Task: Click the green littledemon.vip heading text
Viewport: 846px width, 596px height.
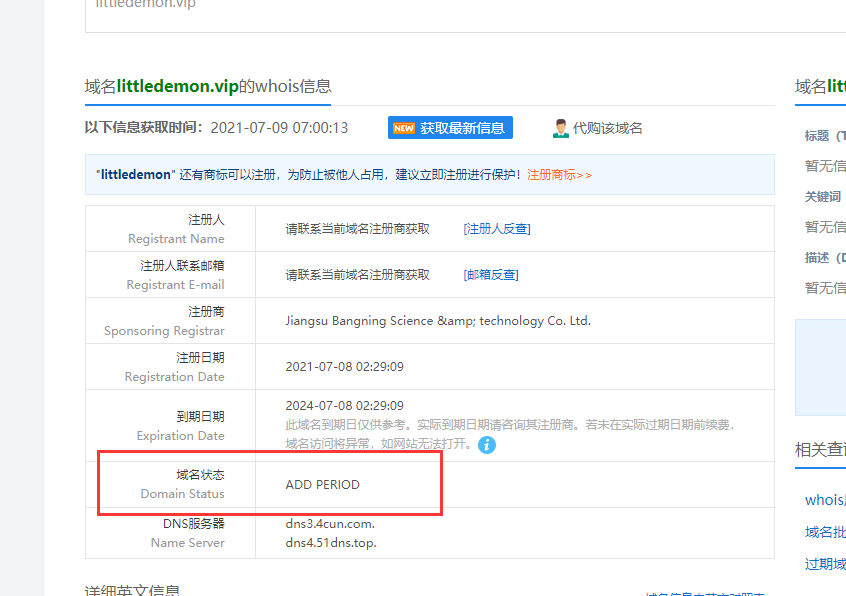Action: pos(177,86)
